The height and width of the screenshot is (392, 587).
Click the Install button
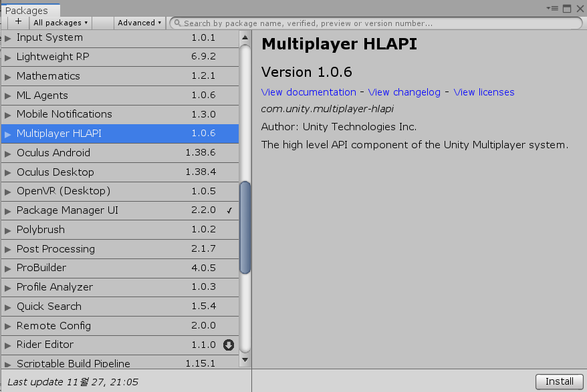[x=560, y=381]
